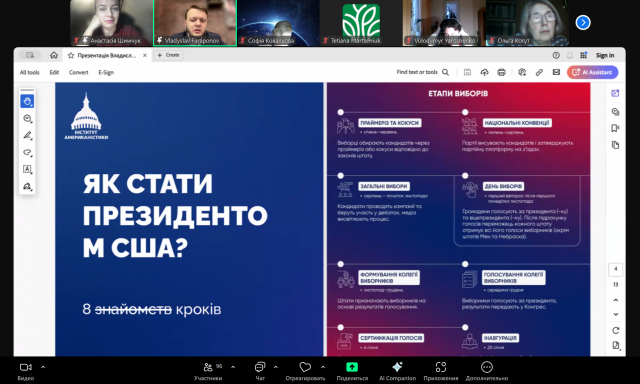640x384 pixels.
Task: Open the Edit menu
Action: [x=54, y=72]
